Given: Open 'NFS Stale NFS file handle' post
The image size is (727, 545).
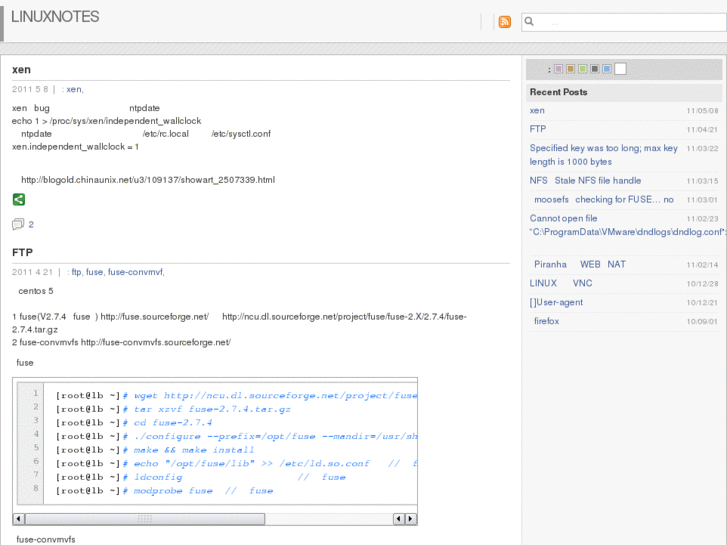Looking at the screenshot, I should pyautogui.click(x=585, y=180).
